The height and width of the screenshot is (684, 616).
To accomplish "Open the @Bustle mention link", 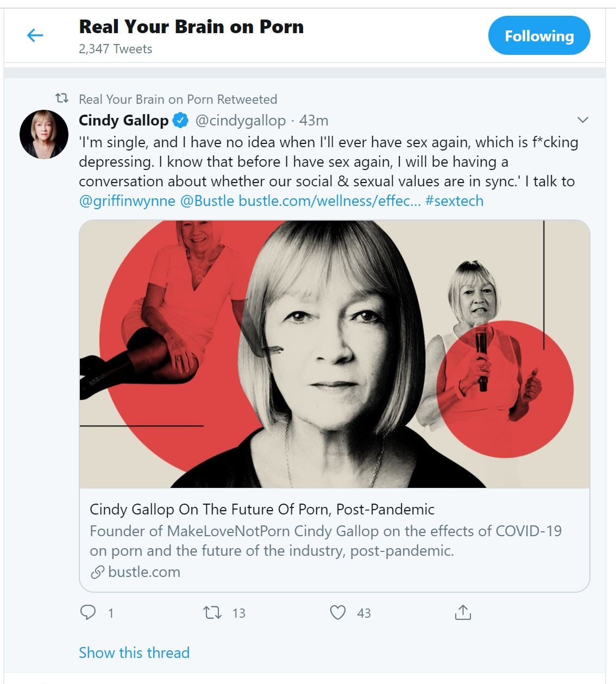I will (x=207, y=201).
